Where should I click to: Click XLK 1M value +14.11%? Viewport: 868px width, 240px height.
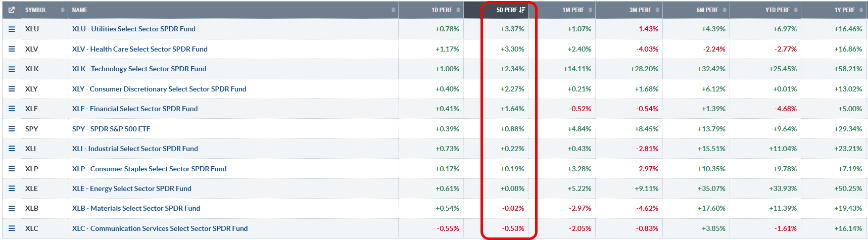[x=577, y=69]
